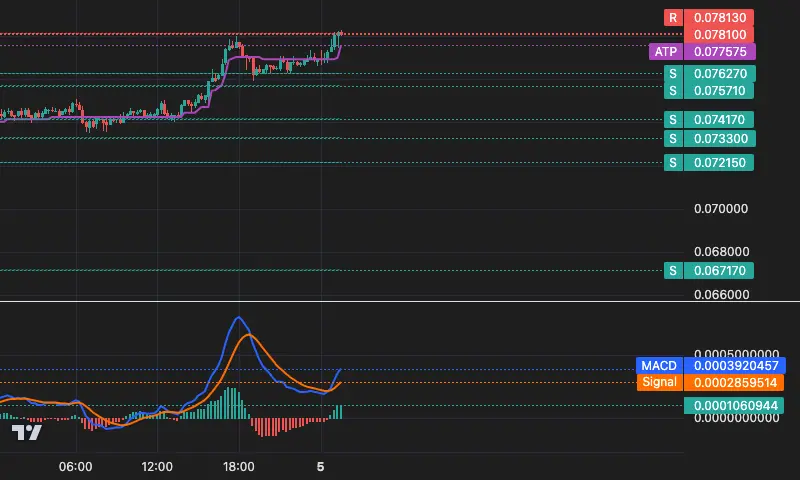Click the support level label 0.073300
800x480 pixels.
pyautogui.click(x=709, y=139)
